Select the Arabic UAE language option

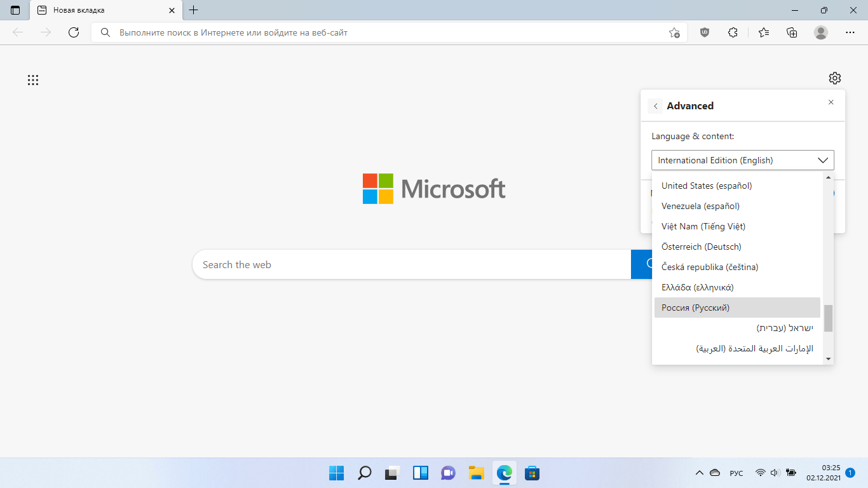[737, 348]
